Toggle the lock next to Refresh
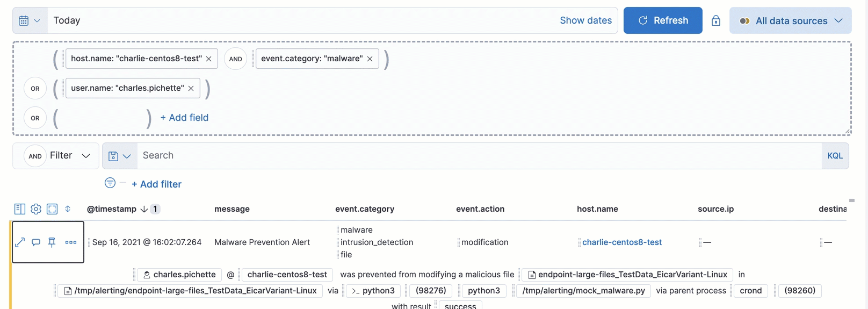Image resolution: width=868 pixels, height=309 pixels. coord(716,20)
